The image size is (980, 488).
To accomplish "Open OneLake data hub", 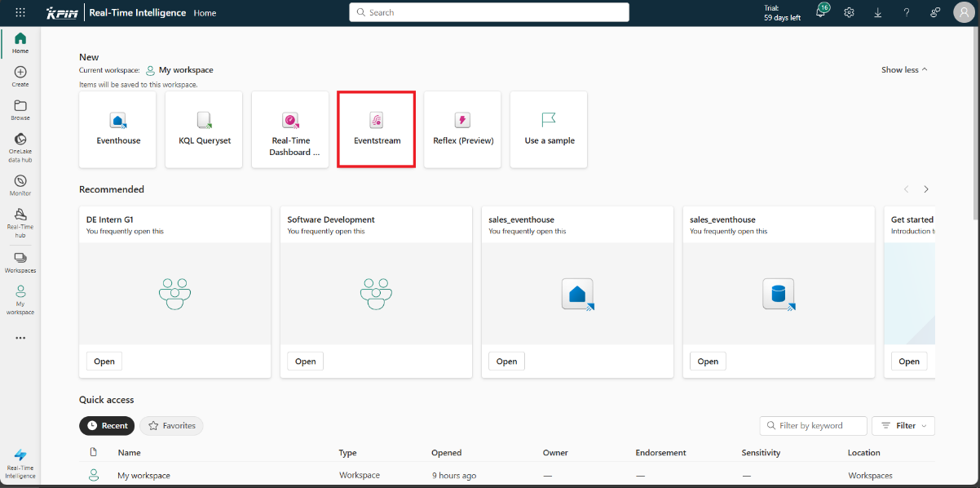I will [20, 148].
